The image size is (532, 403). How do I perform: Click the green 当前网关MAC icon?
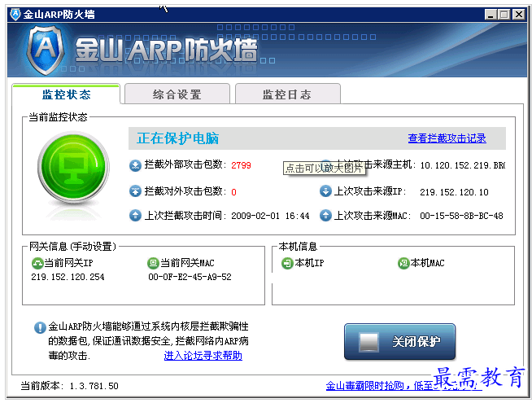pyautogui.click(x=153, y=263)
